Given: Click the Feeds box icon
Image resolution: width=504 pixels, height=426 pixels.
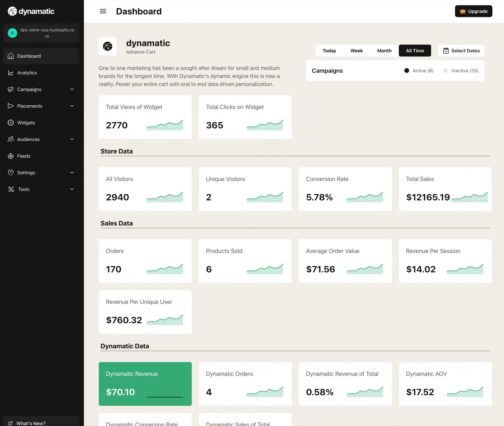Looking at the screenshot, I should pos(11,156).
